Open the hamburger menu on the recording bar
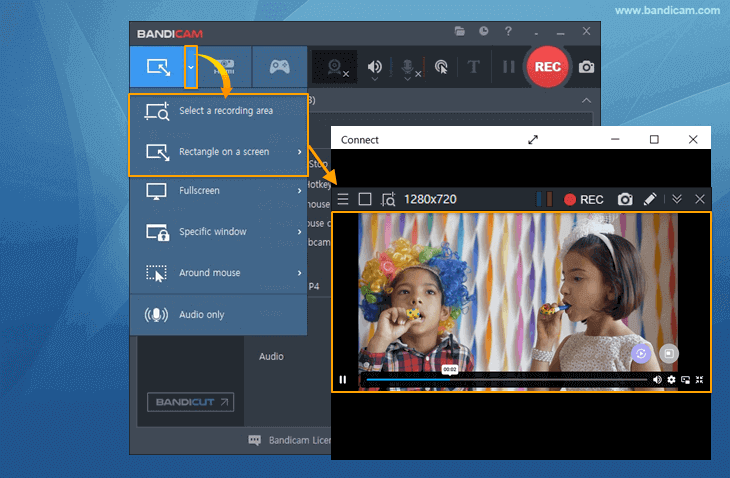This screenshot has width=730, height=478. pyautogui.click(x=343, y=199)
